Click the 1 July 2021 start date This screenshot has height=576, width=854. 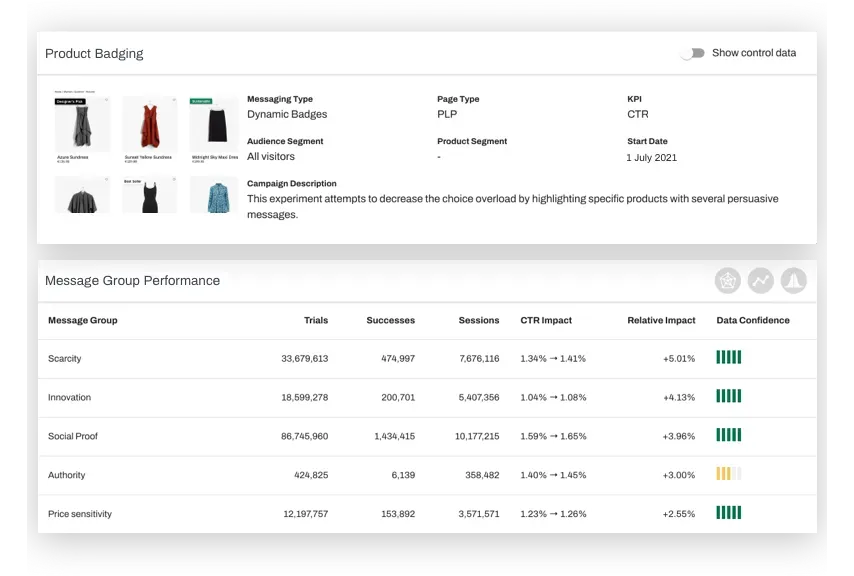click(x=651, y=158)
